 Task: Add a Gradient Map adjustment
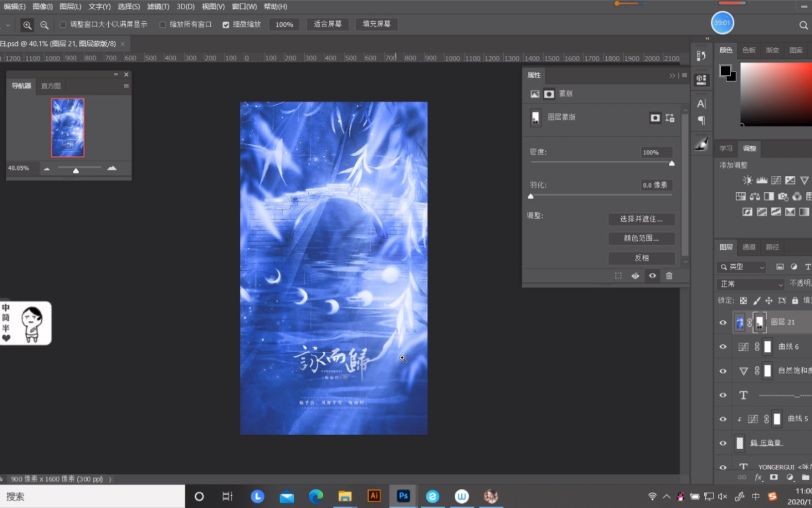(x=804, y=211)
